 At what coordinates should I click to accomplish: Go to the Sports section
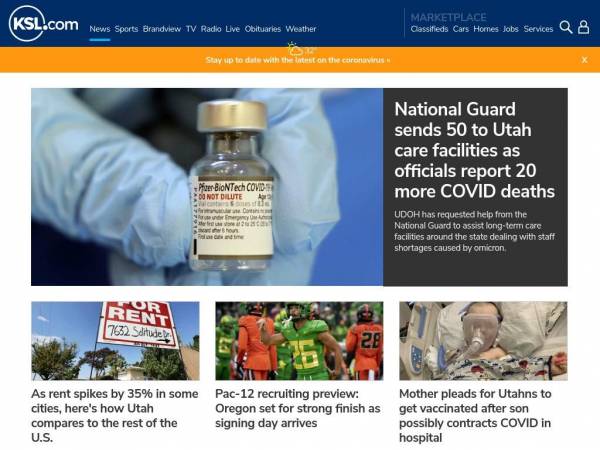(126, 29)
